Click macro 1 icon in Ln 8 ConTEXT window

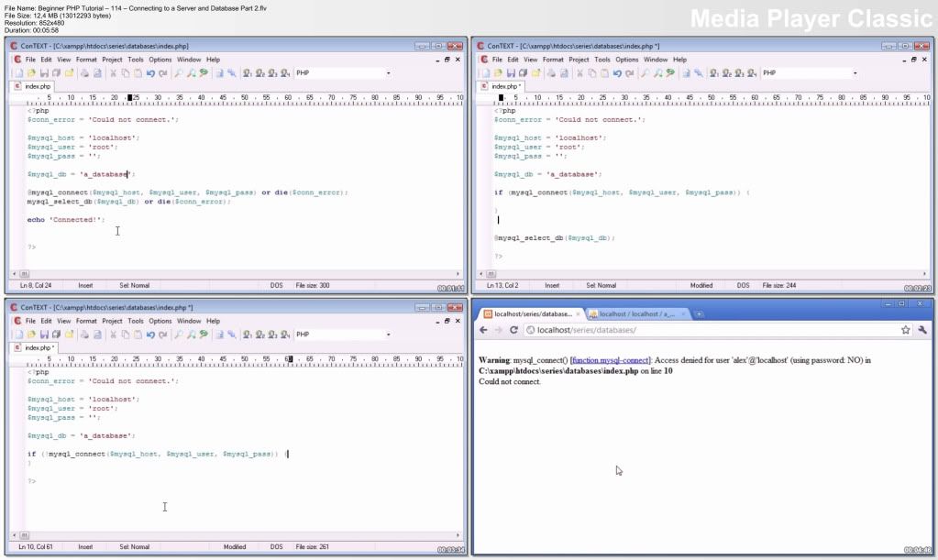tap(247, 73)
